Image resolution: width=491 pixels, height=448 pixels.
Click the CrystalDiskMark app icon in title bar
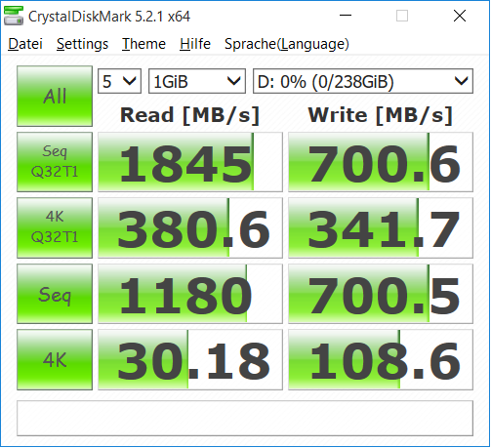(14, 16)
